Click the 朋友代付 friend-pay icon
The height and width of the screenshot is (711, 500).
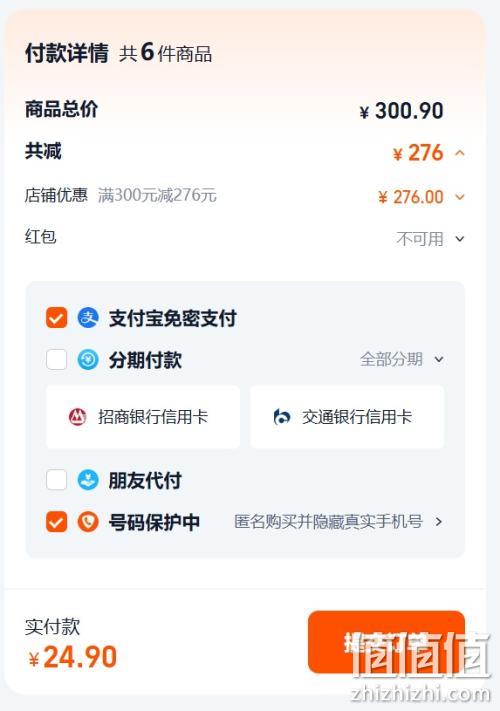88,480
